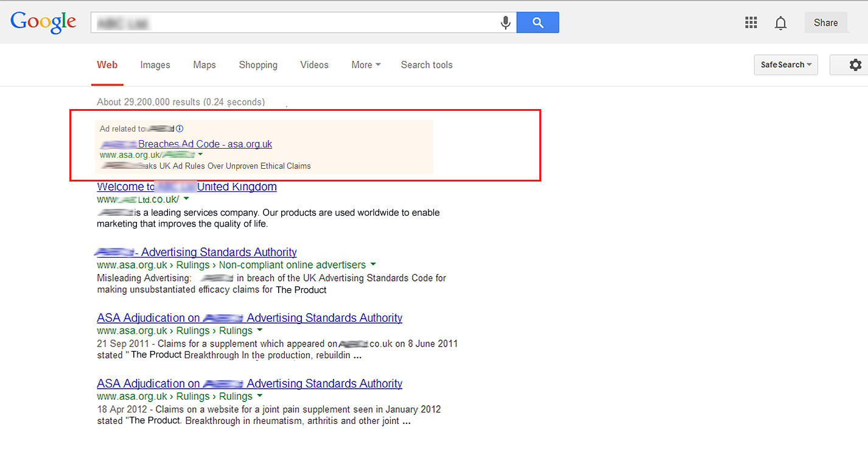The width and height of the screenshot is (868, 463).
Task: Expand arrow next to ad's asa.org.uk URL
Action: click(x=200, y=155)
